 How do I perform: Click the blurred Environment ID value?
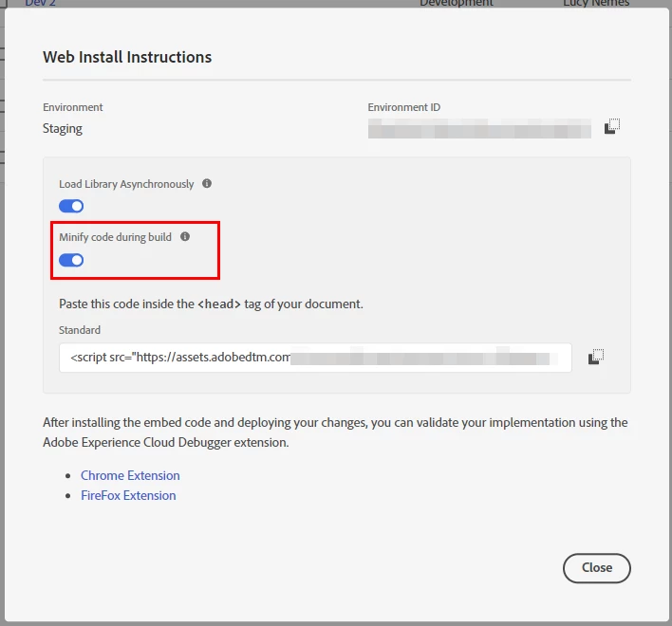[x=479, y=128]
